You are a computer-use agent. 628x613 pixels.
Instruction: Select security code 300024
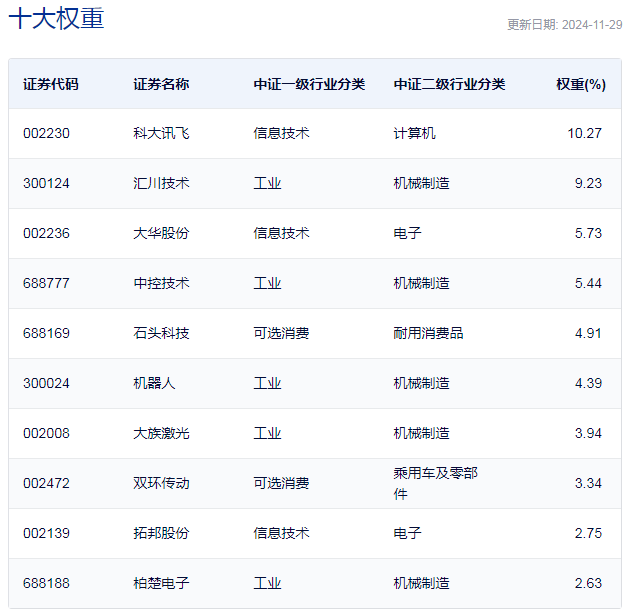(x=46, y=384)
